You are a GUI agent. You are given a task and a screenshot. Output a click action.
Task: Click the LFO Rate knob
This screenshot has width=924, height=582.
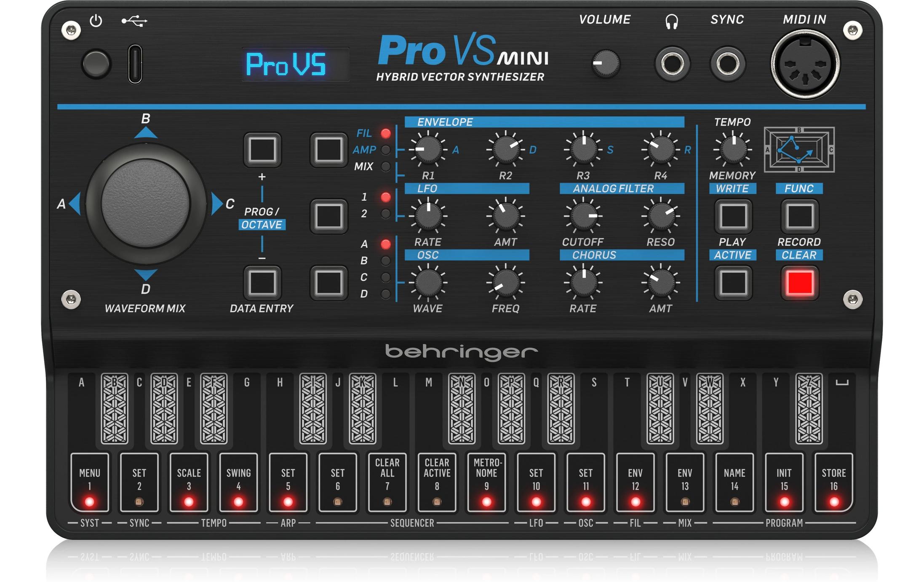point(428,216)
